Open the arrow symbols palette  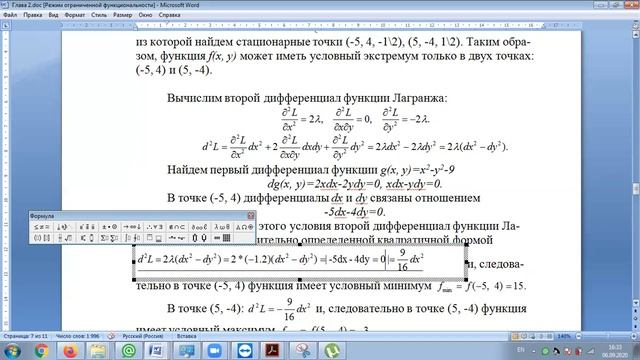pos(133,227)
